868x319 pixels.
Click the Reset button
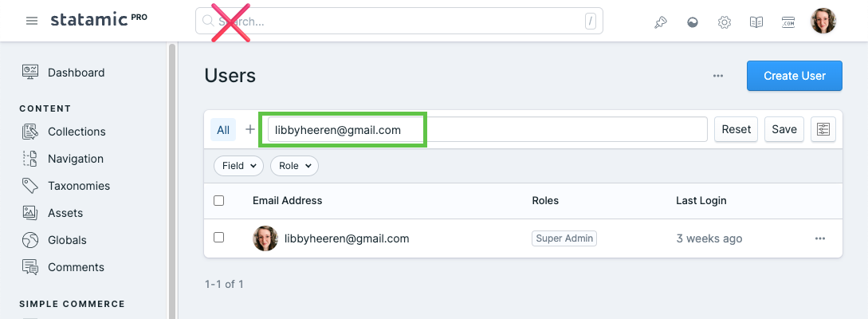click(x=736, y=129)
